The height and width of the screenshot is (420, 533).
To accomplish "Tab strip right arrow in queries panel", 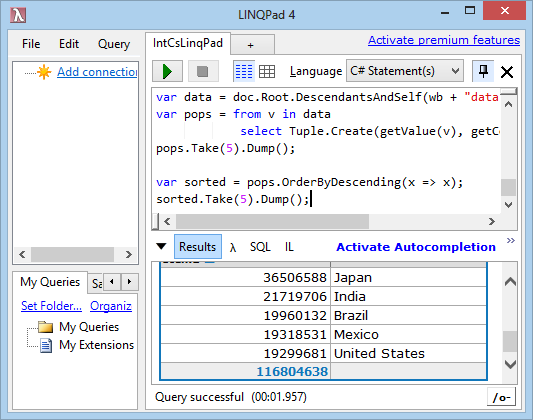I will tap(129, 282).
